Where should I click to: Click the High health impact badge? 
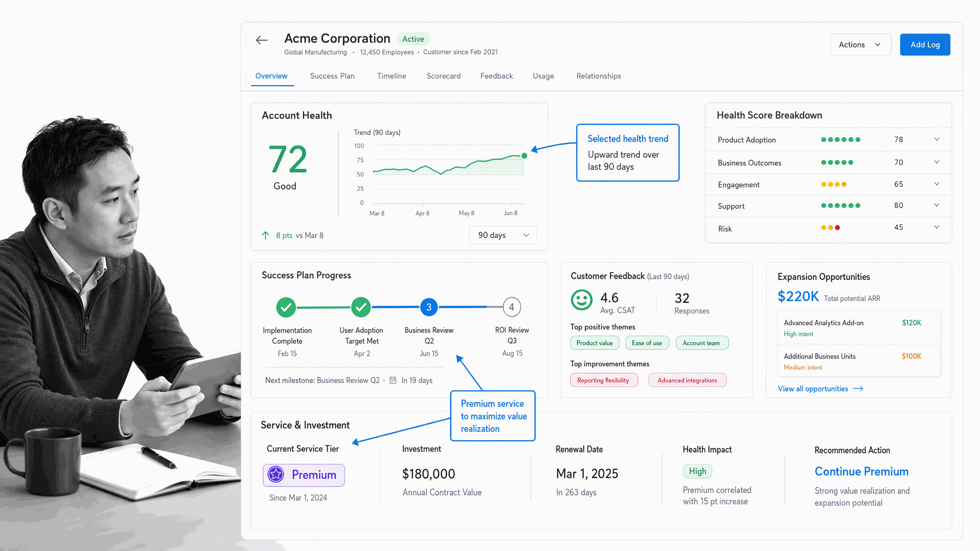coord(697,471)
